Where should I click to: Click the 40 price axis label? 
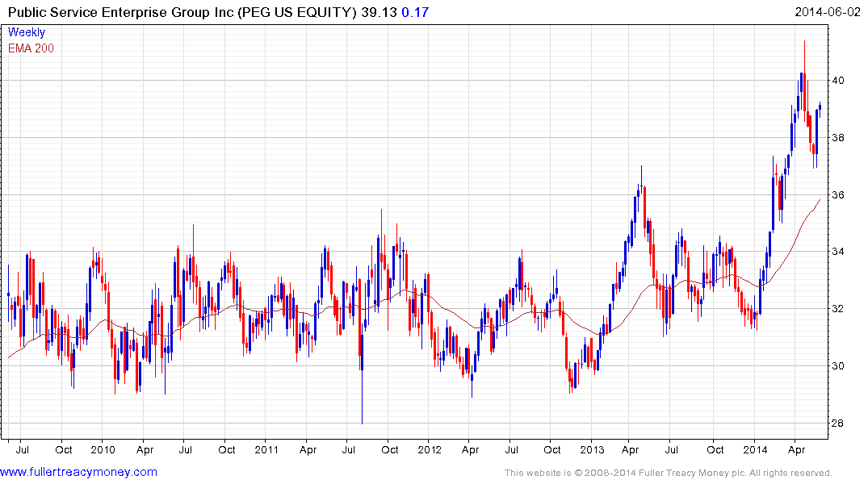pos(837,81)
